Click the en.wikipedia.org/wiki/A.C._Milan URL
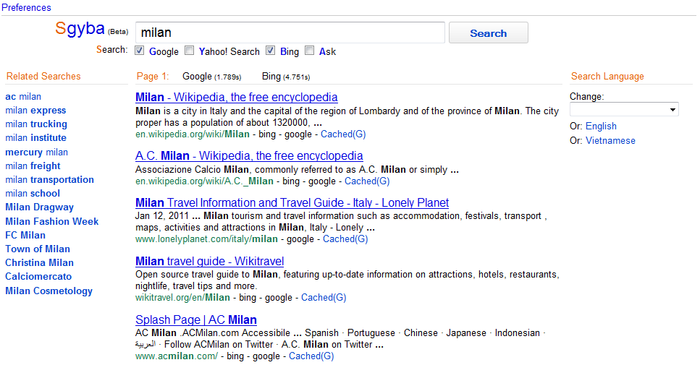 (x=204, y=181)
